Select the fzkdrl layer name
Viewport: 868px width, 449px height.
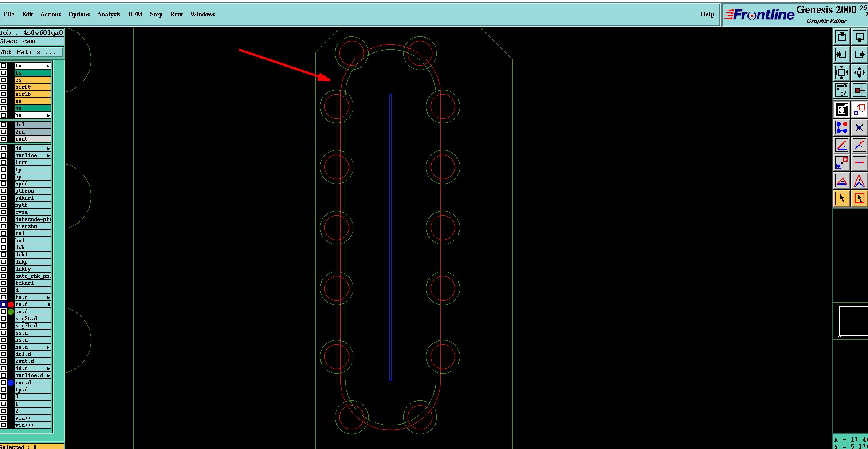point(32,283)
